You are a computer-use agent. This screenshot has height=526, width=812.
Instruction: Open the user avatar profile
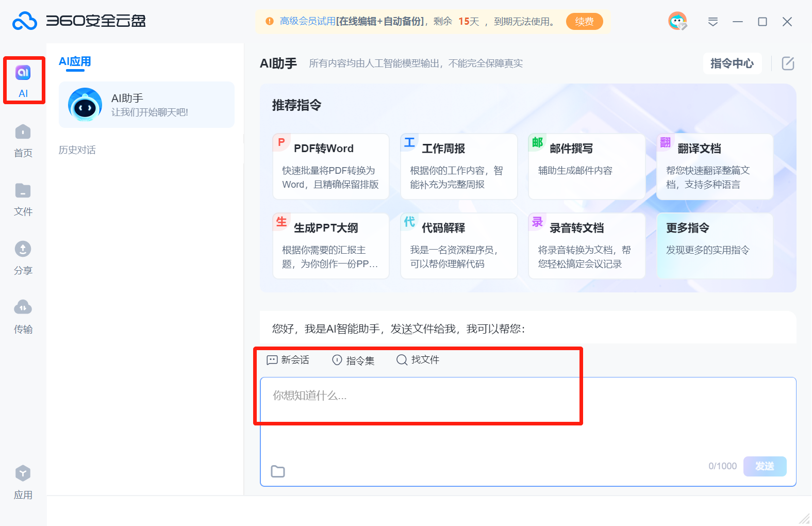click(677, 21)
